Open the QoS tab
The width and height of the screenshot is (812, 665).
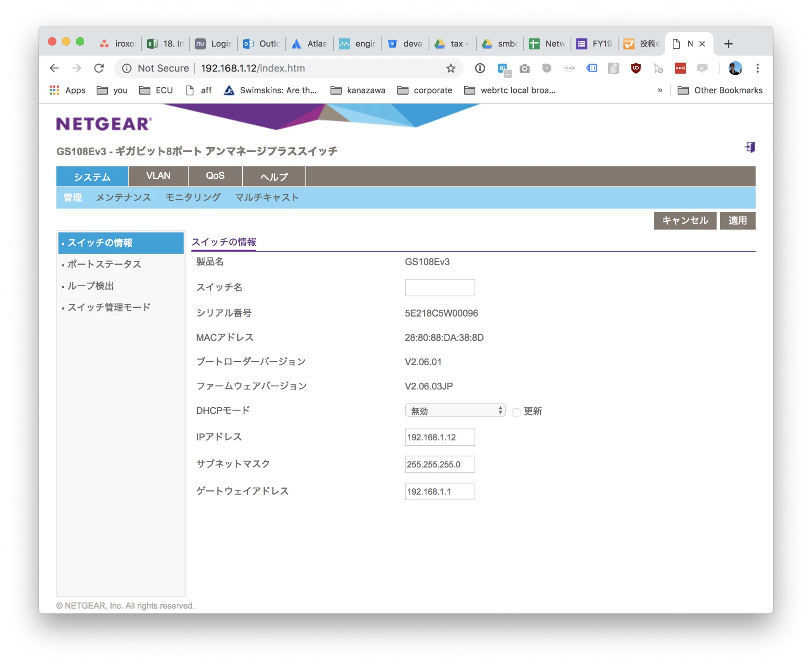coord(215,176)
